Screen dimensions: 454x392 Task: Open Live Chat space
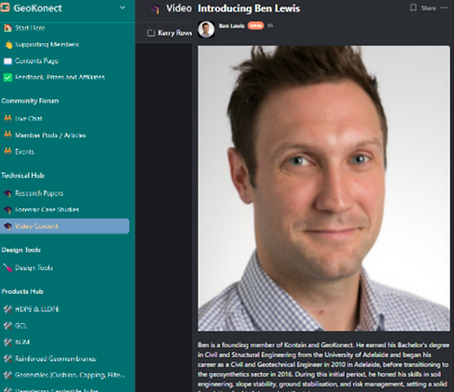pos(28,119)
